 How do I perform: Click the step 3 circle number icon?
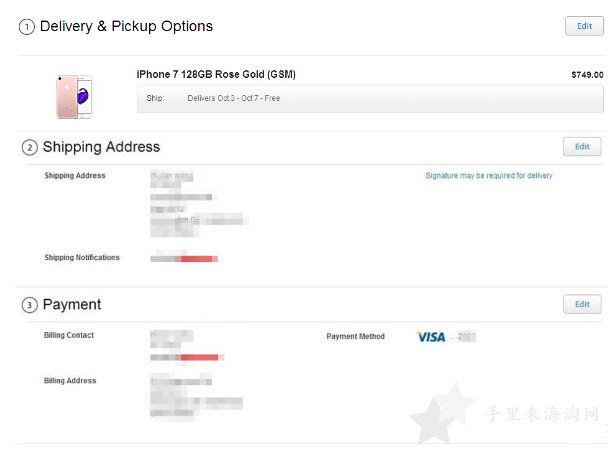(30, 305)
